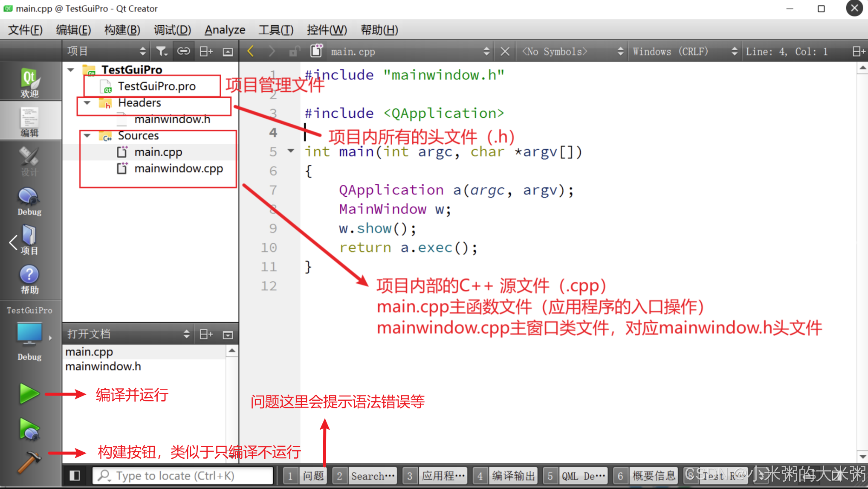The height and width of the screenshot is (489, 868).
Task: Collapse the Sources folder in the tree
Action: point(87,136)
